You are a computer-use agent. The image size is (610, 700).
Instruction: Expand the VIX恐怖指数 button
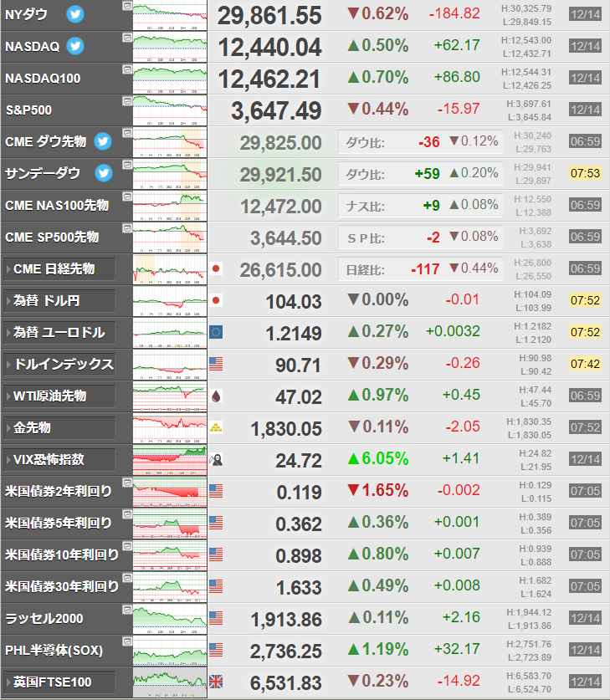[59, 460]
